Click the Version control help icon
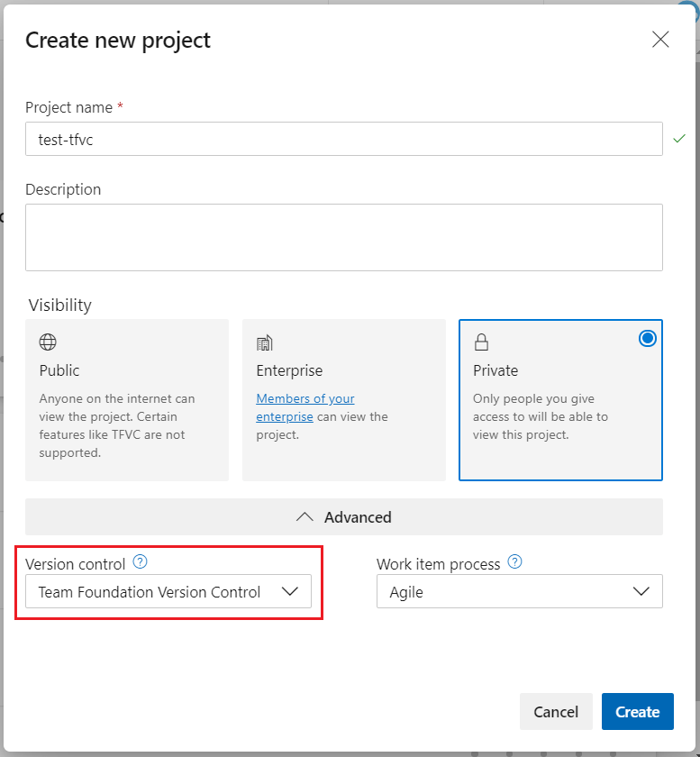 point(140,562)
